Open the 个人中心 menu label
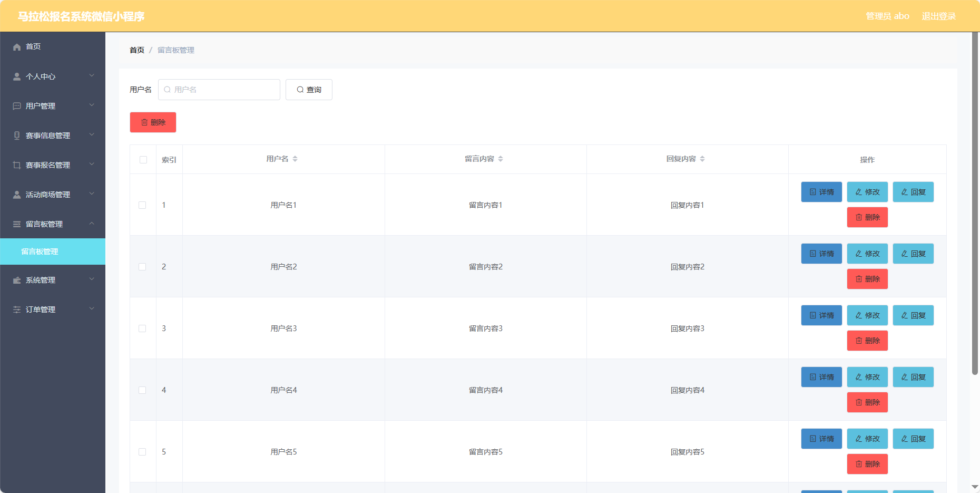This screenshot has width=980, height=493. click(41, 76)
